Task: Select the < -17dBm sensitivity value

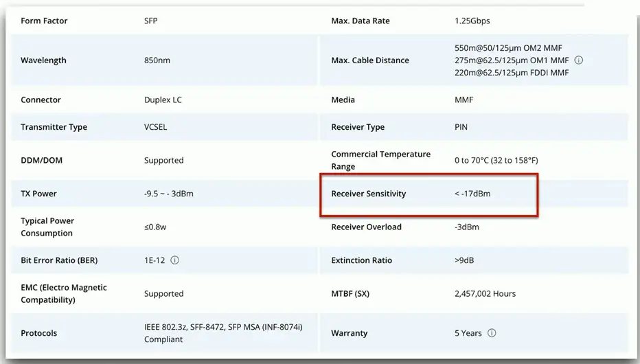Action: pos(472,194)
